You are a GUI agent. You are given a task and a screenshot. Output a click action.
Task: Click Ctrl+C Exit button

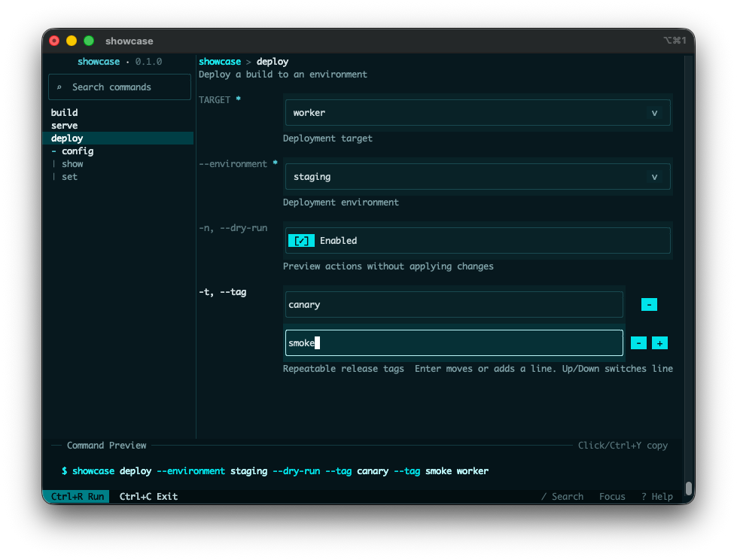[x=148, y=497]
